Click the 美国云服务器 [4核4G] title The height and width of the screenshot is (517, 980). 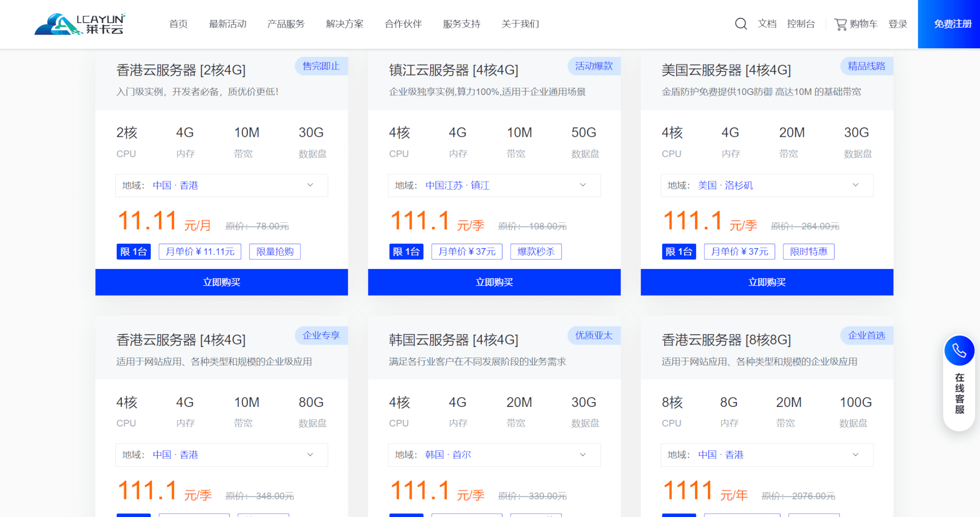[726, 70]
